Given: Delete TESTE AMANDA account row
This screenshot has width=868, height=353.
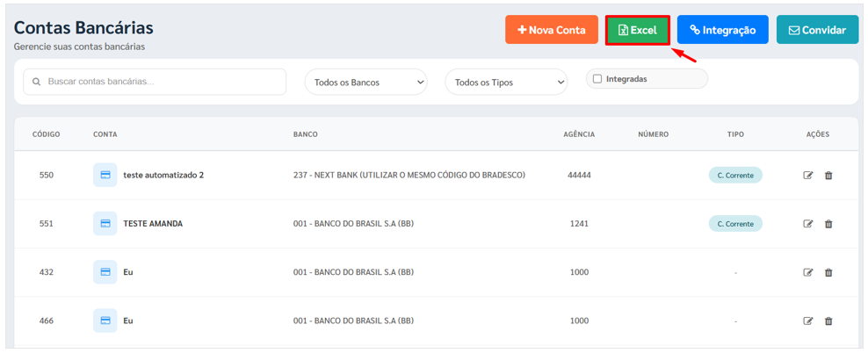Looking at the screenshot, I should [828, 224].
